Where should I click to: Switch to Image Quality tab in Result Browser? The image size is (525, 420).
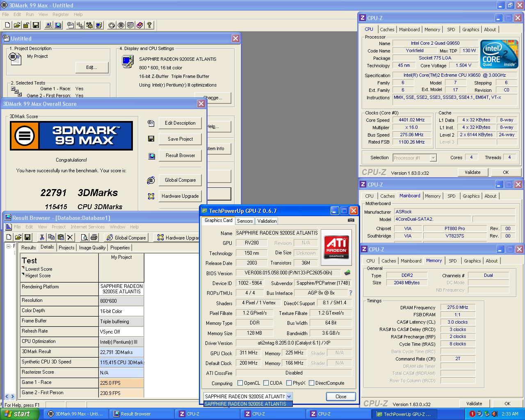pos(92,248)
